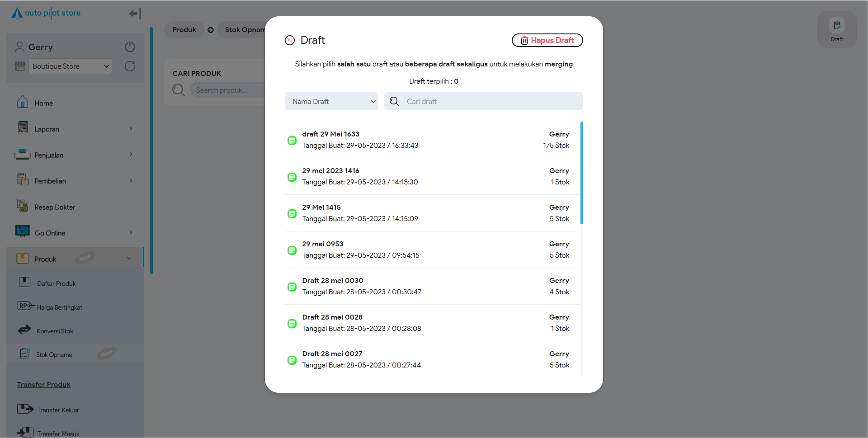This screenshot has height=438, width=868.
Task: Click the Hapus Draft button
Action: [547, 40]
